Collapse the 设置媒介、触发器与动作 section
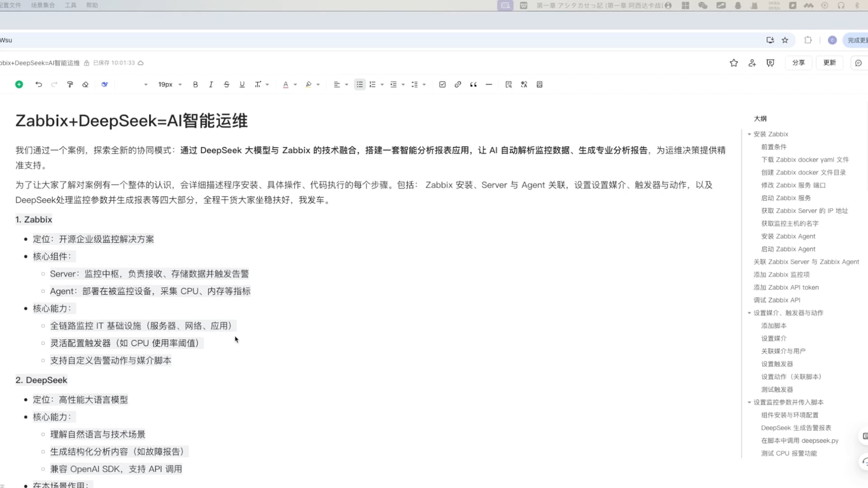868x488 pixels. point(750,312)
